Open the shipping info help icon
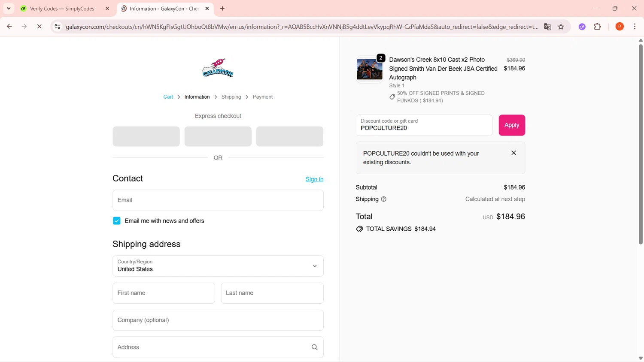 point(384,199)
